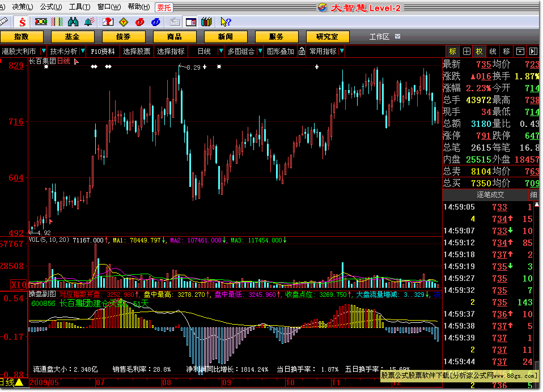The image size is (543, 392).
Task: Click the grey clipboard toolbar icon
Action: [x=175, y=22]
